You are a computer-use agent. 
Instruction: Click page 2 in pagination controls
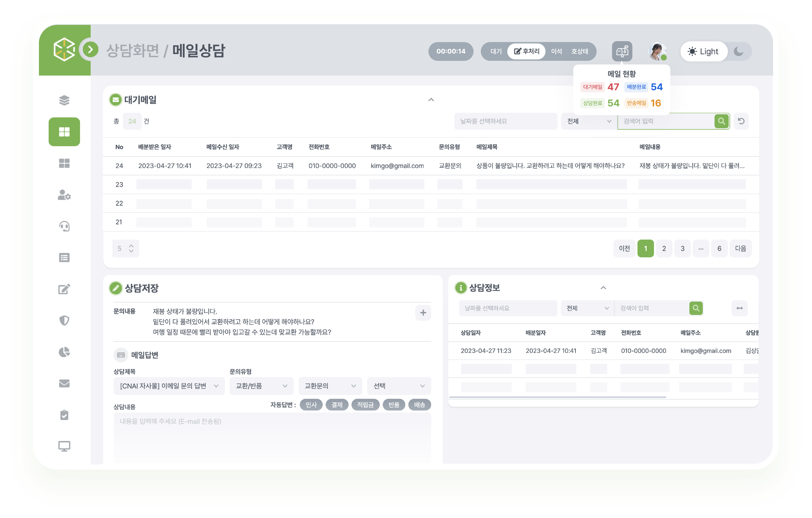click(664, 248)
